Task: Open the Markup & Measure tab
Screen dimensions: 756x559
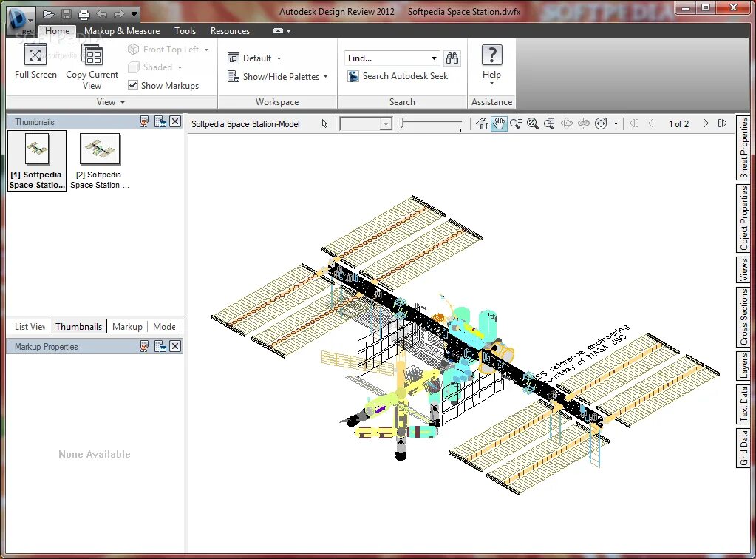Action: (x=122, y=31)
